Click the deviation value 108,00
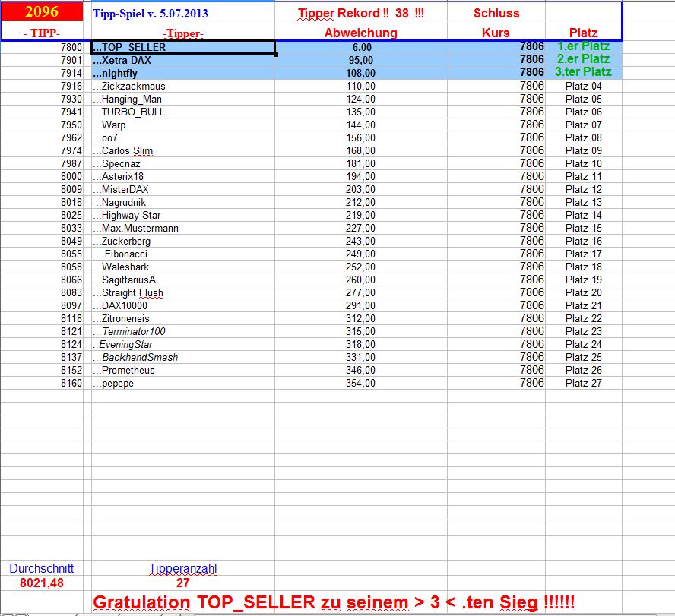The width and height of the screenshot is (675, 616). point(361,73)
